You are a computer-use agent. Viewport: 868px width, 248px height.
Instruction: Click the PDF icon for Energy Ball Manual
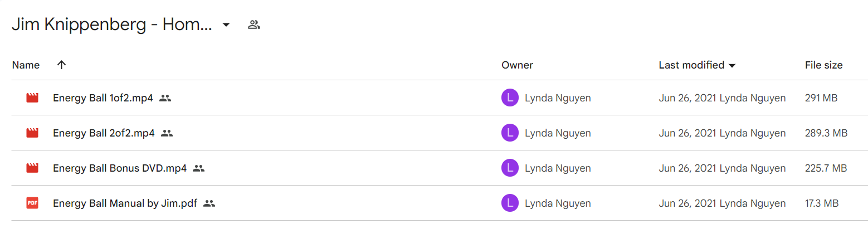32,203
